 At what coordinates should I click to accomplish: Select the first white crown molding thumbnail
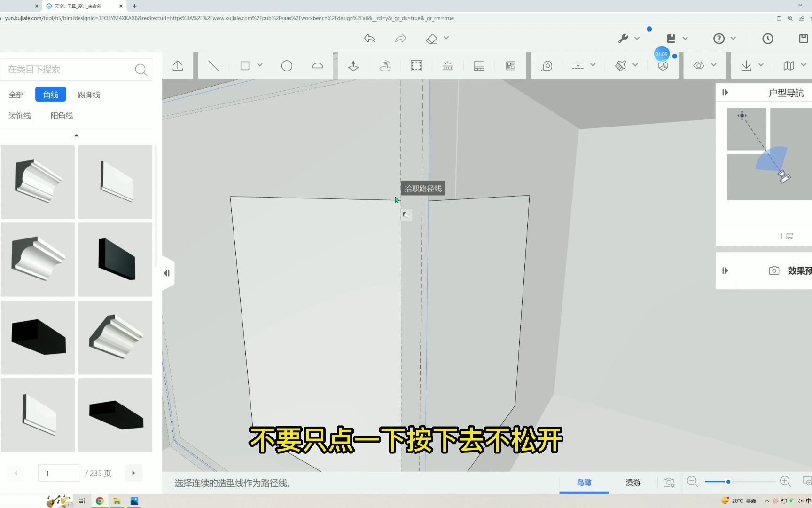[x=38, y=182]
